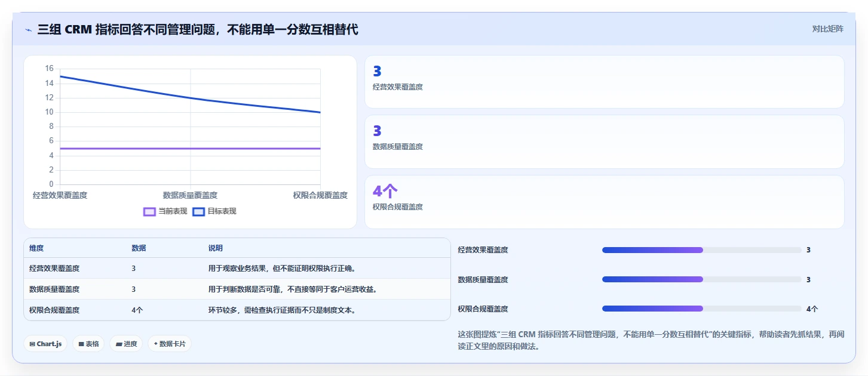The image size is (868, 376).
Task: Click the lightning icon beside the title
Action: point(28,29)
